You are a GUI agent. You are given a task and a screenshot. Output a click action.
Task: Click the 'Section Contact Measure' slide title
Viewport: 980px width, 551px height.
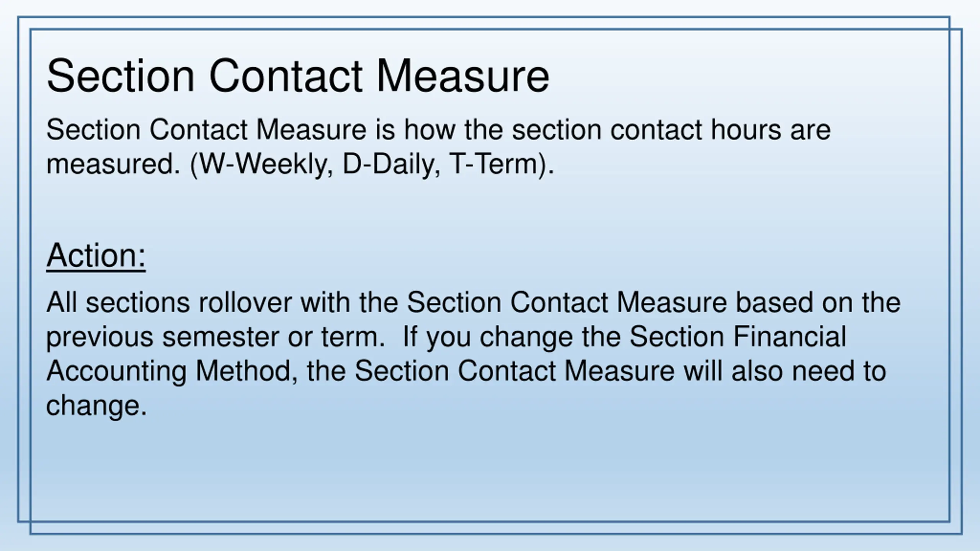298,76
